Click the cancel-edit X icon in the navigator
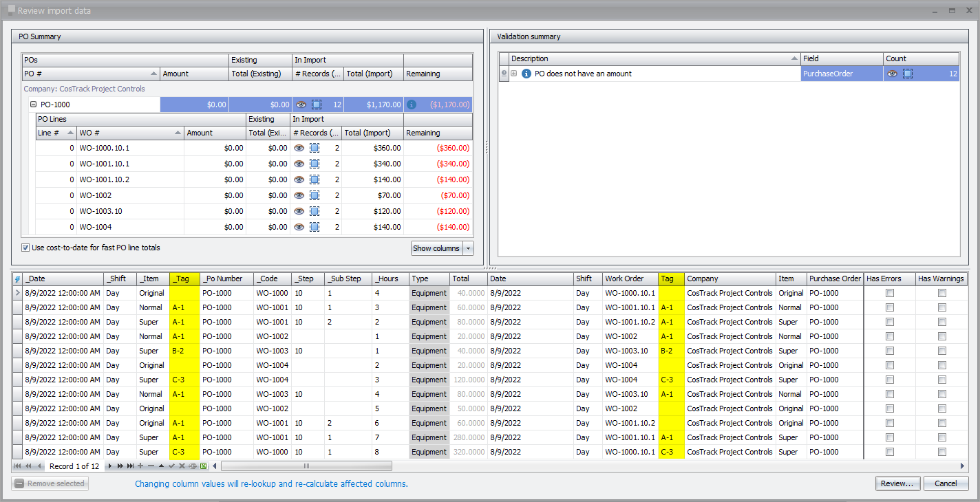980x502 pixels. (182, 466)
